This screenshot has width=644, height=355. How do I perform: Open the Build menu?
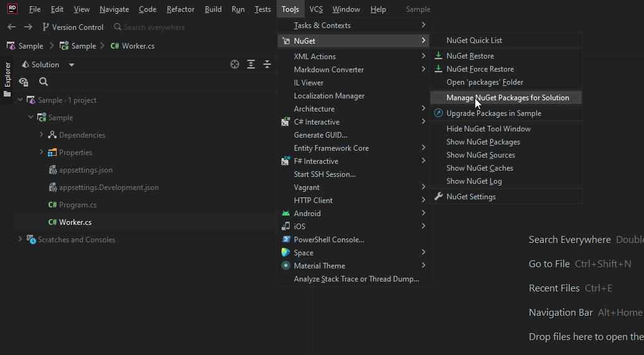click(x=213, y=9)
